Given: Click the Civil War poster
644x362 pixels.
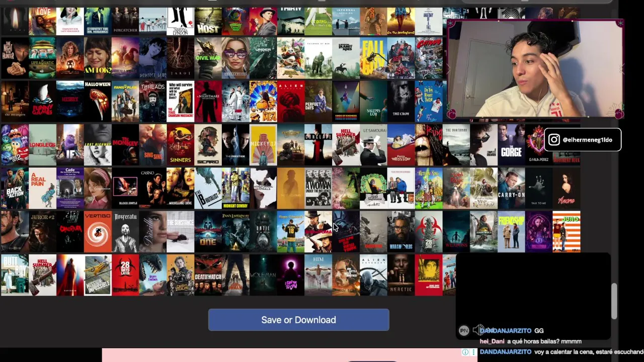Looking at the screenshot, I should click(208, 58).
